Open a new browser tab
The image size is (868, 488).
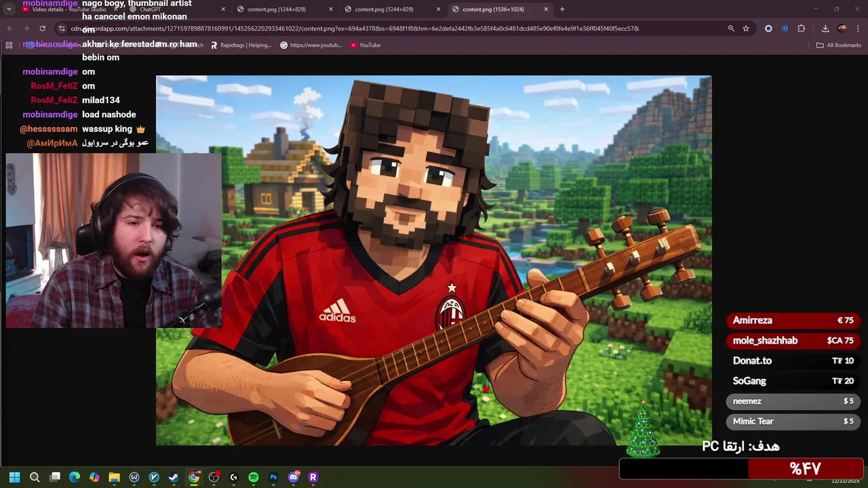click(x=562, y=9)
